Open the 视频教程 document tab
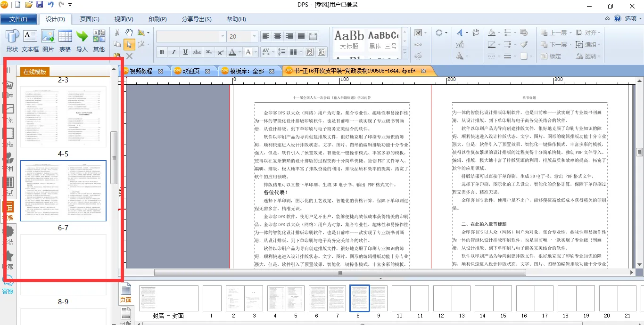Screen dimensions: 644x325 click(141, 71)
